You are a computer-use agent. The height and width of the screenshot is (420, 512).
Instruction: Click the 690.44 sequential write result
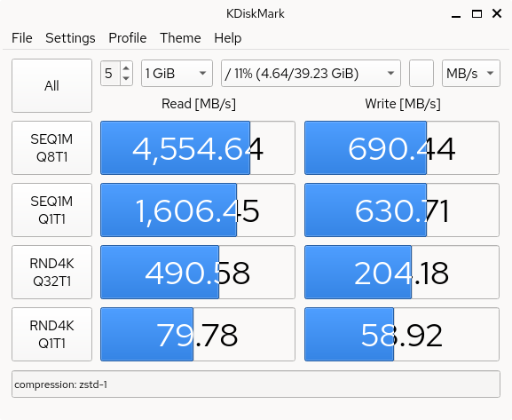[402, 147]
